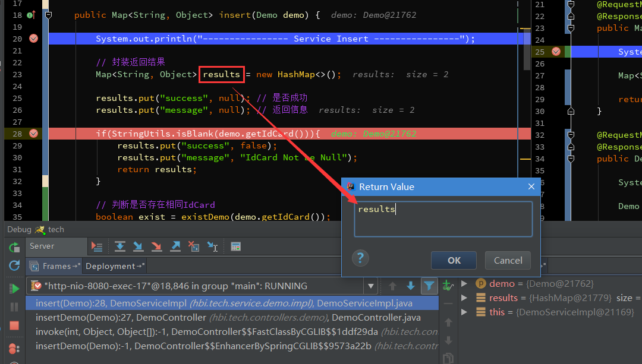
Task: Click the Step Into icon
Action: coord(139,246)
